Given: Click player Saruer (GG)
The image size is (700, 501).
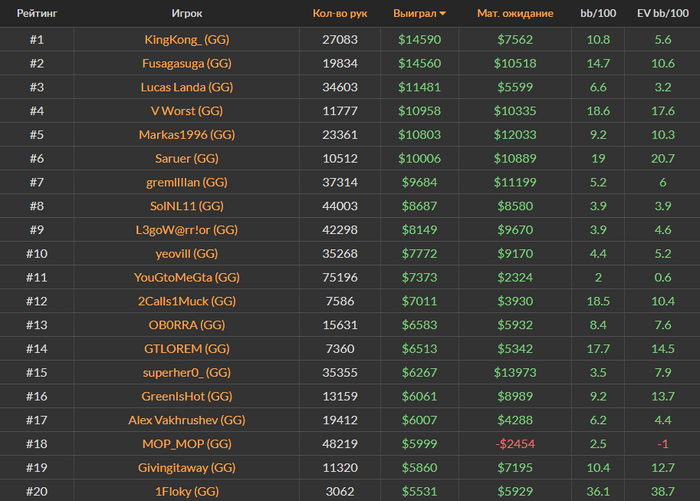Looking at the screenshot, I should [187, 158].
